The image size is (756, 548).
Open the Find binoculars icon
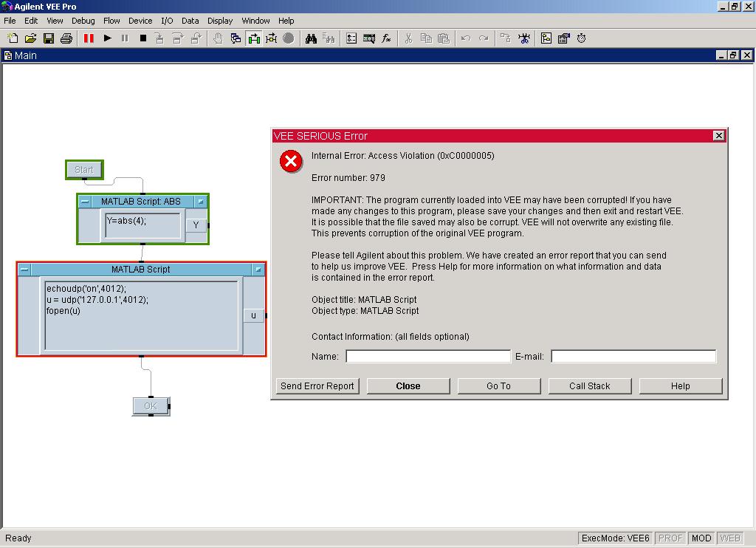(312, 38)
